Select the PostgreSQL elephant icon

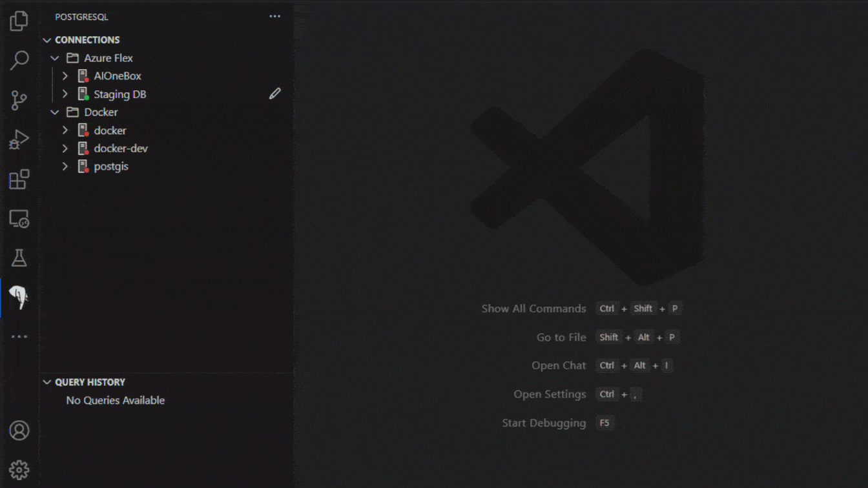click(x=19, y=297)
